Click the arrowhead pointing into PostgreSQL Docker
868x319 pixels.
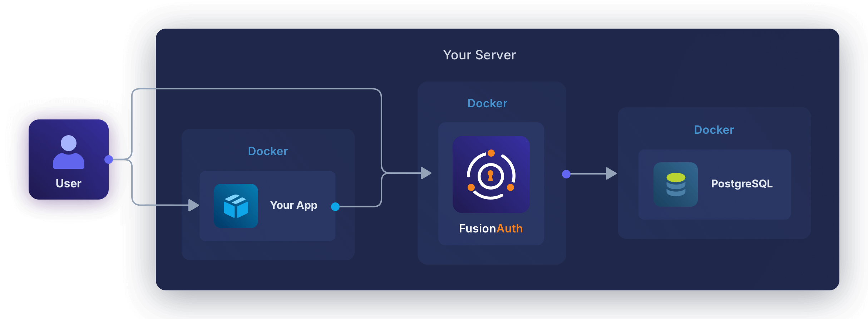point(611,173)
